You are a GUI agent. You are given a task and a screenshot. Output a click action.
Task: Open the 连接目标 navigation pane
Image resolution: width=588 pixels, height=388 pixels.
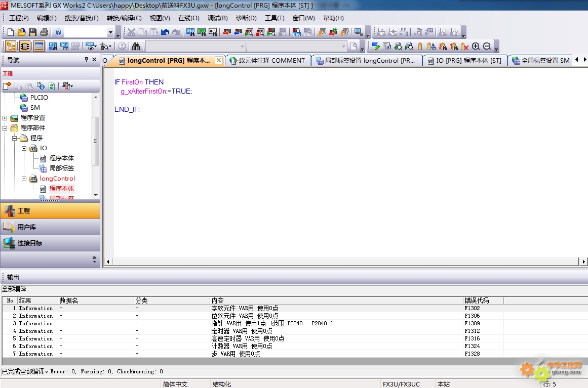click(x=50, y=243)
